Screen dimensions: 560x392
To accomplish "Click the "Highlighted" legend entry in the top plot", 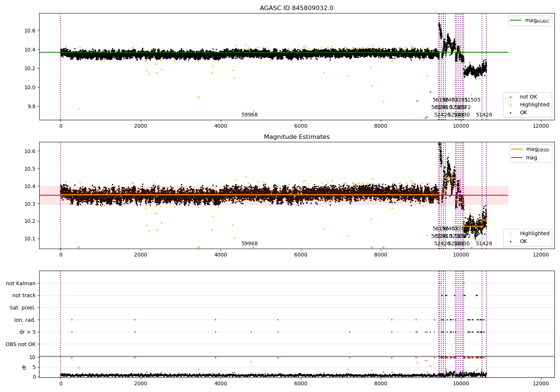I will click(530, 105).
